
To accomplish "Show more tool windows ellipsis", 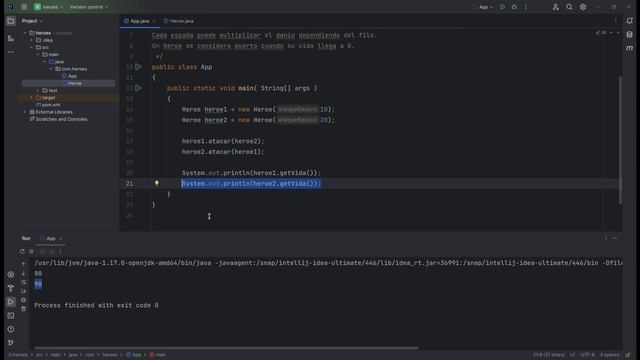I will pos(11,52).
